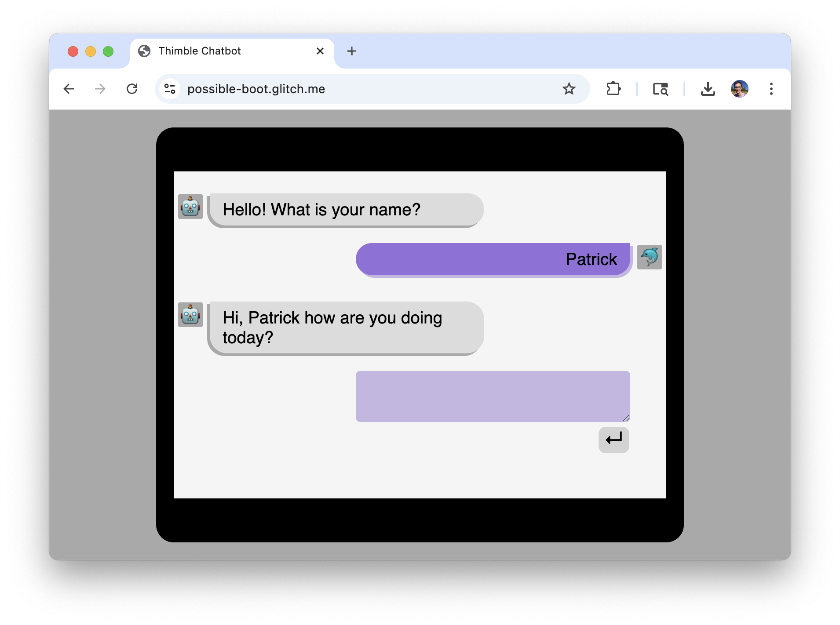Click the browser forward arrow
840x625 pixels.
tap(100, 89)
